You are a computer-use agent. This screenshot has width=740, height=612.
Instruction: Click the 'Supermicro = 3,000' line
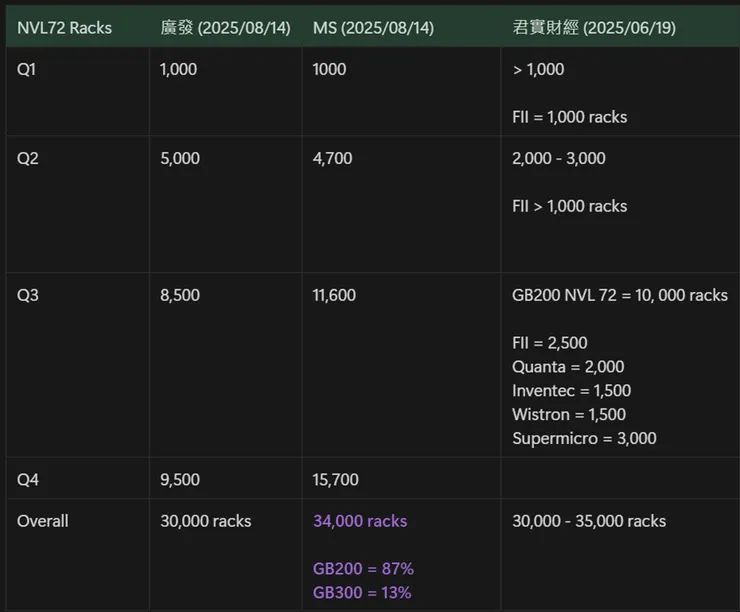[x=584, y=438]
